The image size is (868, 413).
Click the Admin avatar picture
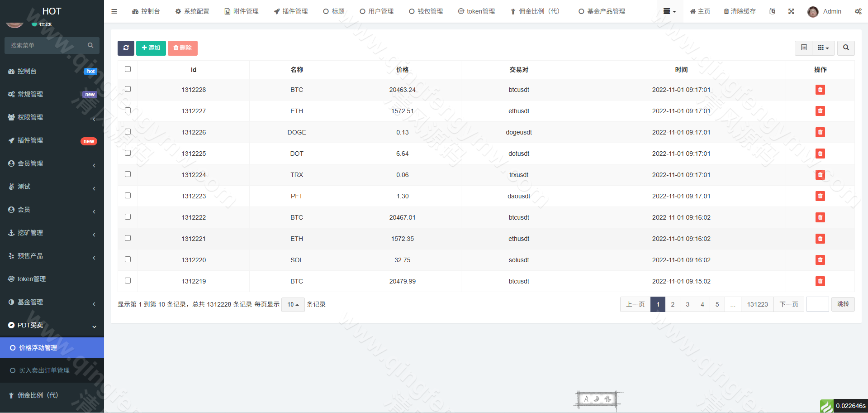point(813,12)
